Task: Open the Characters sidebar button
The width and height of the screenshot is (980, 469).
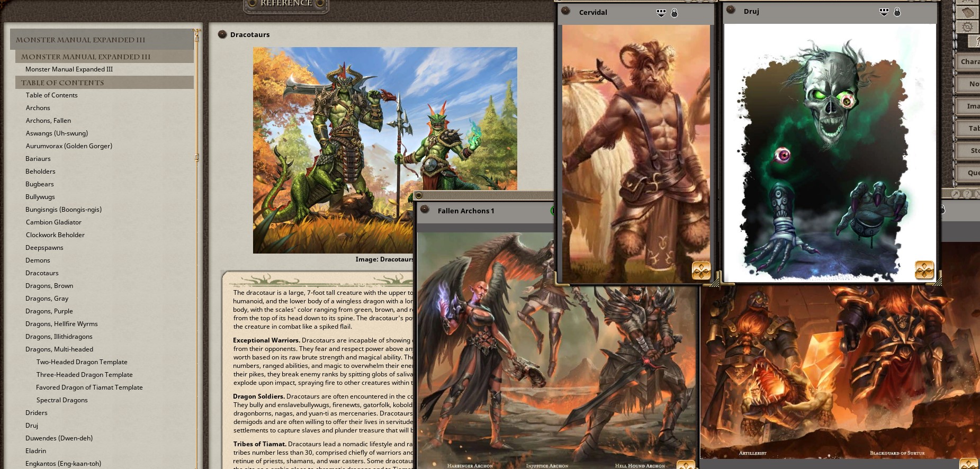Action: coord(968,61)
